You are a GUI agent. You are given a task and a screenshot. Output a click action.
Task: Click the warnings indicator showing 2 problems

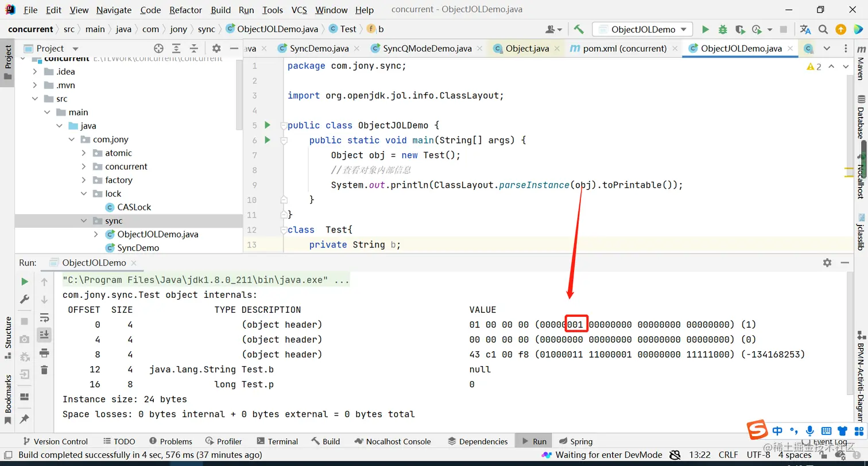point(814,67)
